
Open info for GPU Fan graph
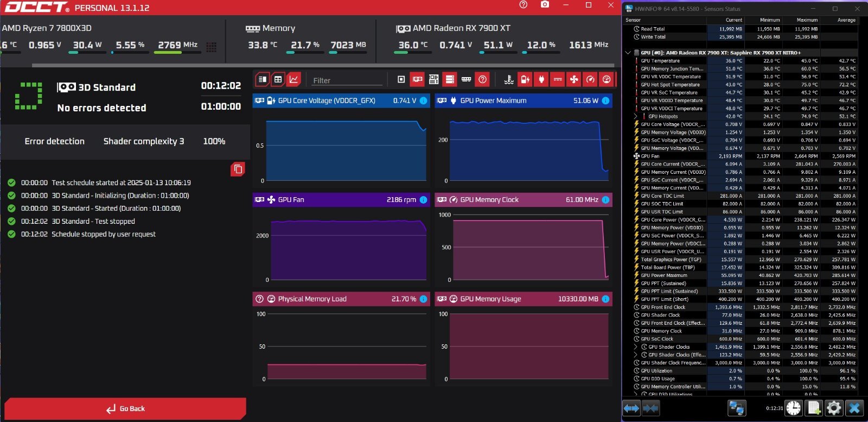(423, 200)
